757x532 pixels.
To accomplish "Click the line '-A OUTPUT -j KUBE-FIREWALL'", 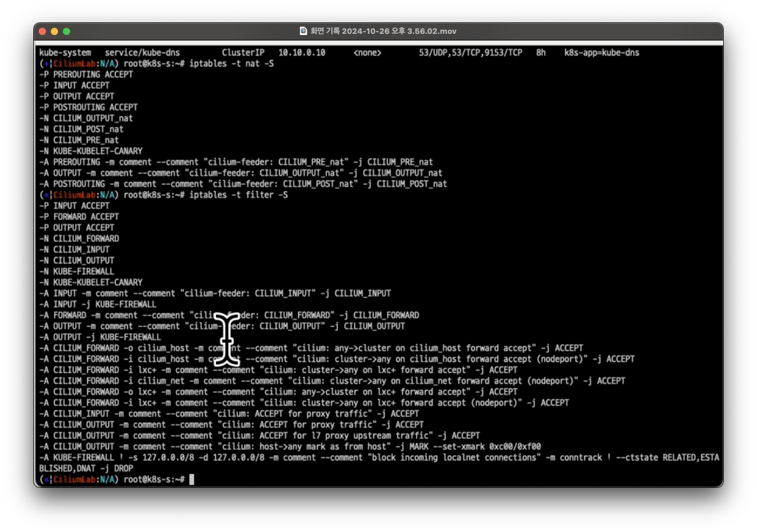I will [x=100, y=337].
